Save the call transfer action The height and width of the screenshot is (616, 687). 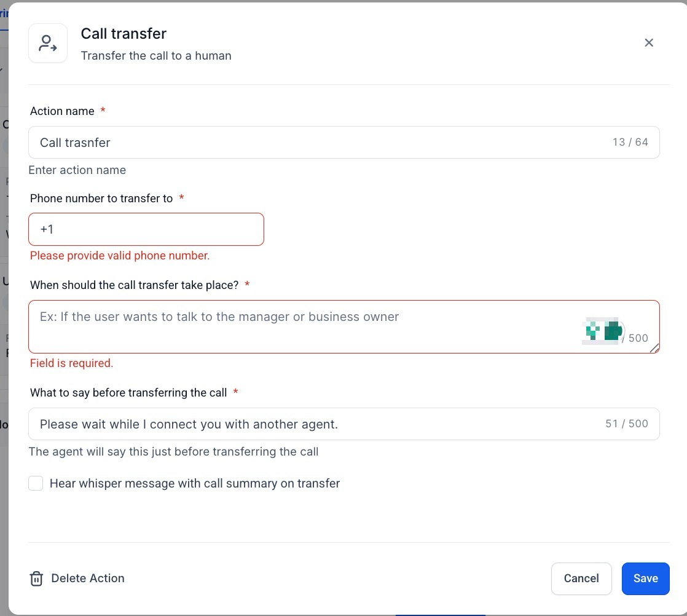[x=645, y=578]
